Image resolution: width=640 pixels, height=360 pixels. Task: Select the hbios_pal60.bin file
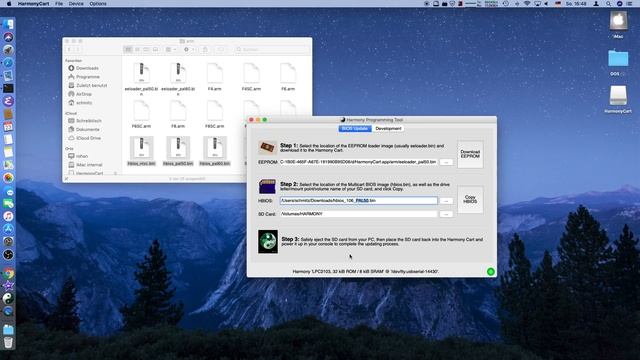click(215, 151)
